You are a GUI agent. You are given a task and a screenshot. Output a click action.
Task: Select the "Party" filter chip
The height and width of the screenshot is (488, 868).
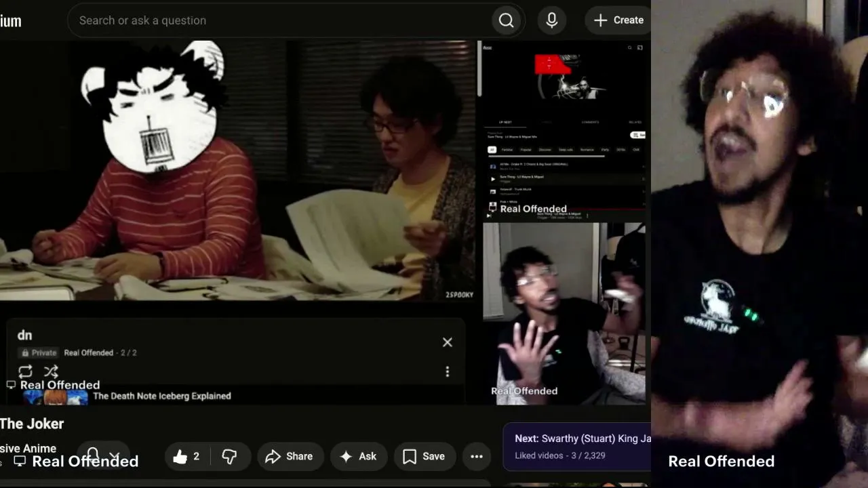coord(605,150)
